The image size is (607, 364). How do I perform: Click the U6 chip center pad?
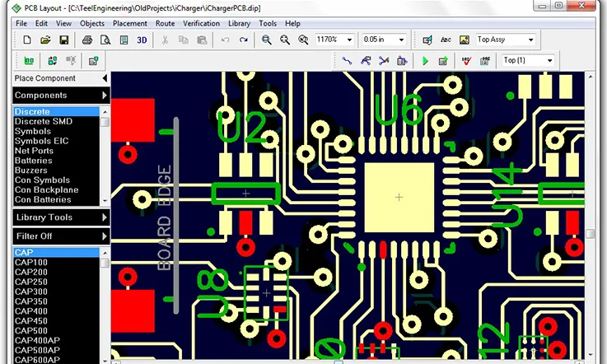[x=399, y=198]
